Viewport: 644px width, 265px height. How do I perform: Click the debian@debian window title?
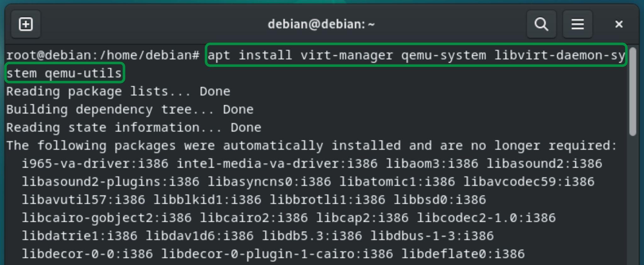[x=321, y=24]
